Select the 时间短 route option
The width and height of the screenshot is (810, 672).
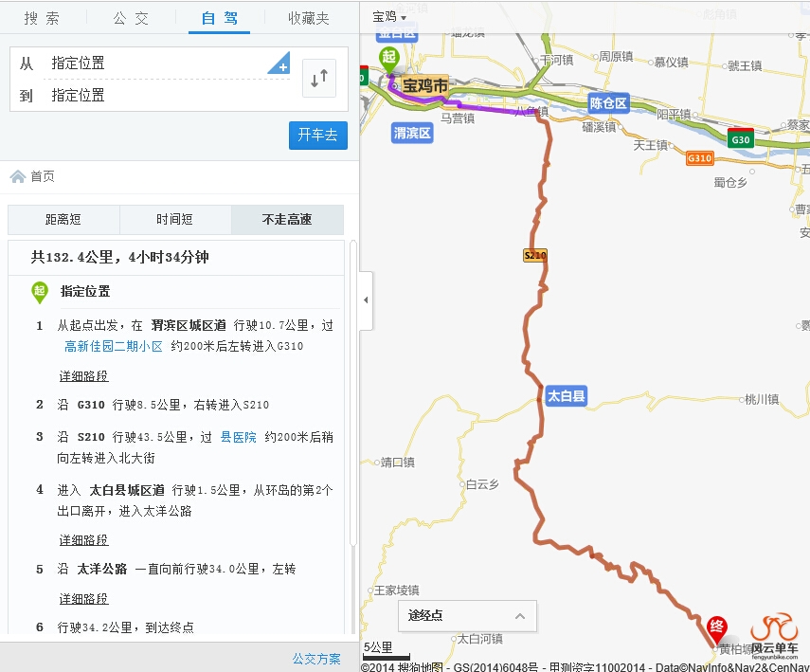pos(175,220)
